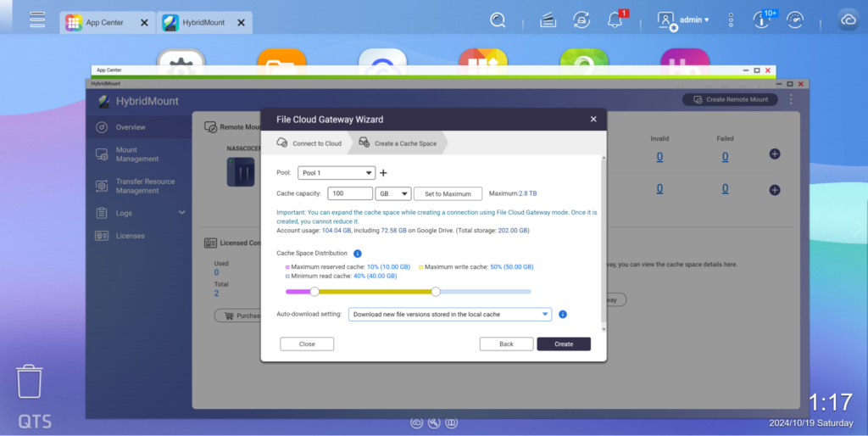Open notifications bell icon
The image size is (868, 436).
tap(615, 20)
